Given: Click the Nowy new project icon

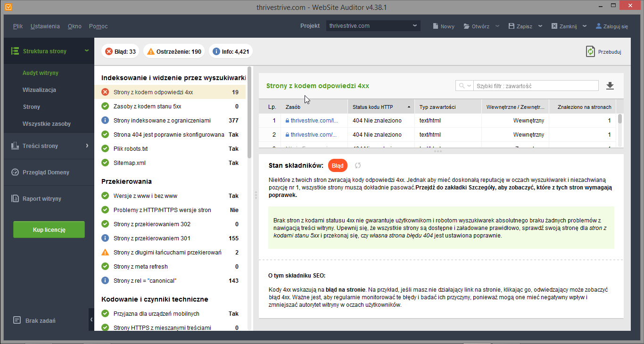Looking at the screenshot, I should (x=436, y=26).
